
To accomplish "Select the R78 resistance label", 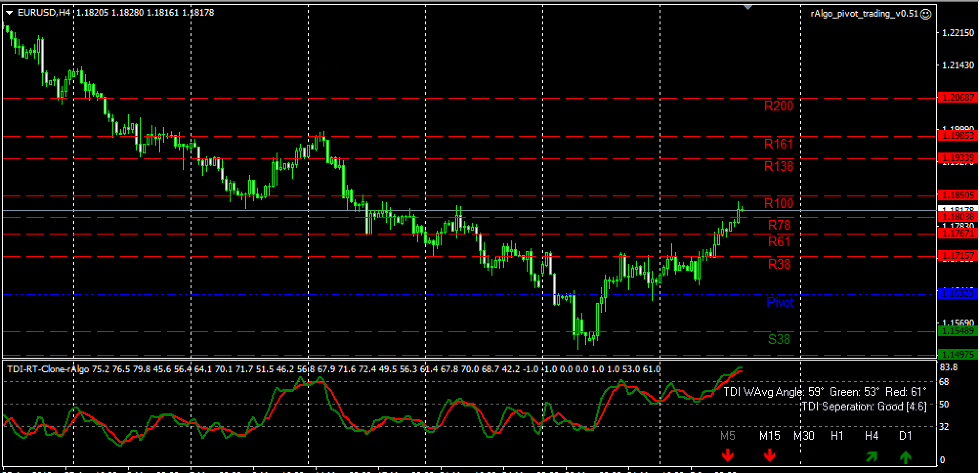I will (x=779, y=225).
